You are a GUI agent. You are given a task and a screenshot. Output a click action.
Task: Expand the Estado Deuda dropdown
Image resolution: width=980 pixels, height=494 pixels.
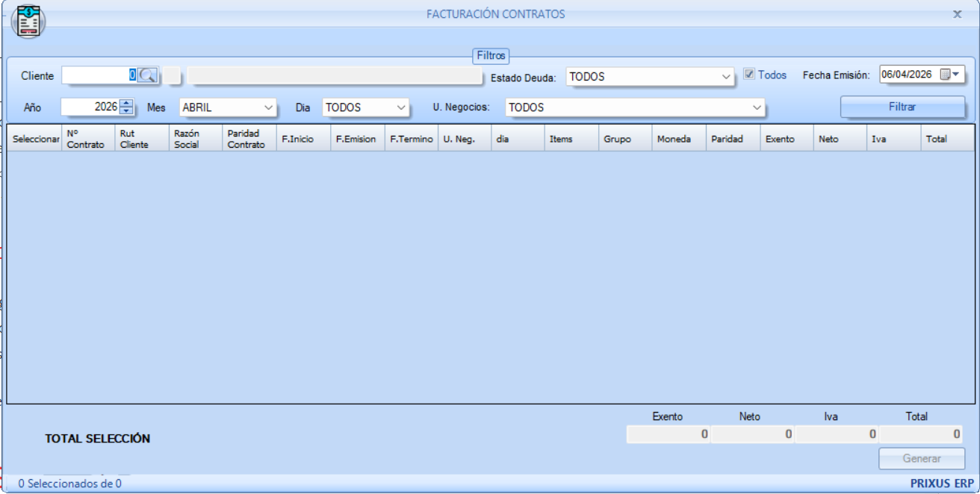coord(726,77)
